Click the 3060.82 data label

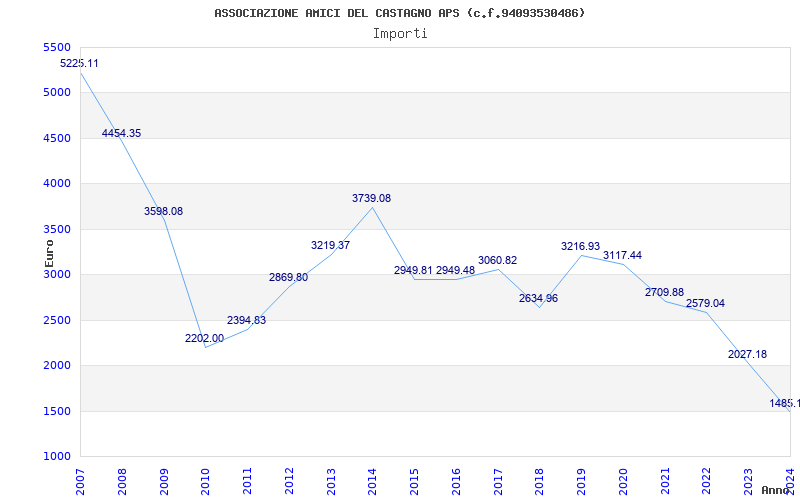[497, 260]
